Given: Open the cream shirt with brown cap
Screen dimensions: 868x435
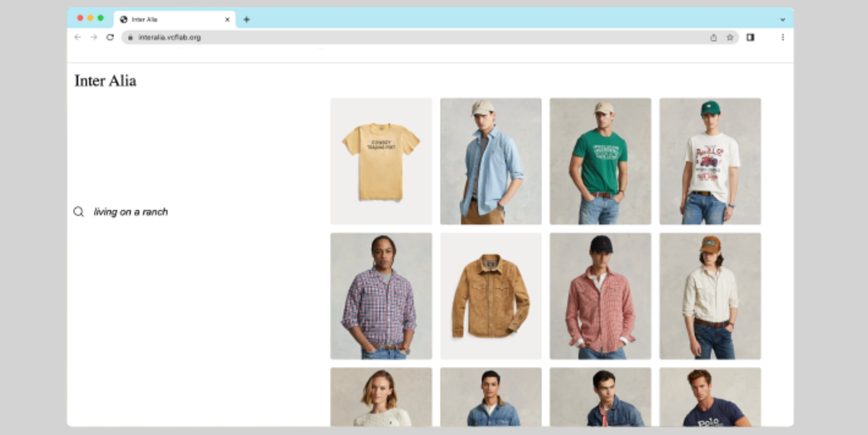Looking at the screenshot, I should point(710,296).
